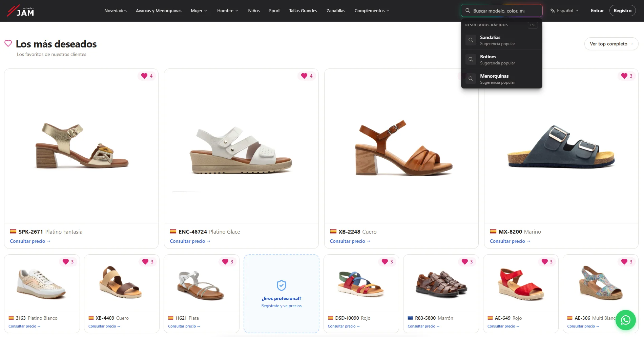
Task: Click Consultar precio for 3163 Platino Blanco
Action: click(x=24, y=326)
